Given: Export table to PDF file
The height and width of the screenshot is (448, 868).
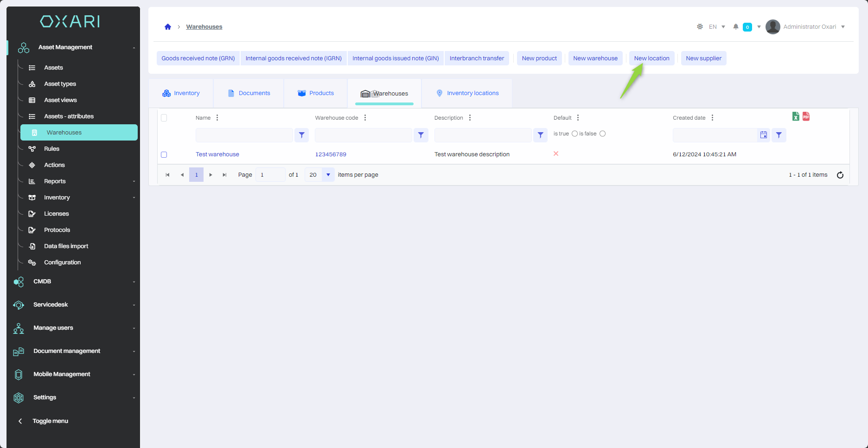Looking at the screenshot, I should coord(806,116).
